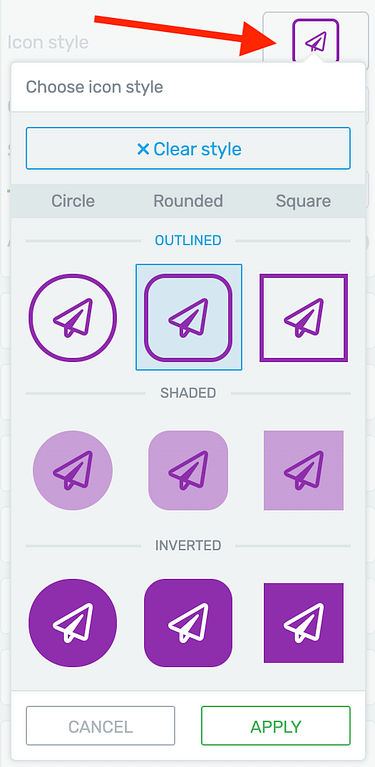The image size is (375, 767).
Task: Apply the chosen icon style
Action: [x=276, y=726]
